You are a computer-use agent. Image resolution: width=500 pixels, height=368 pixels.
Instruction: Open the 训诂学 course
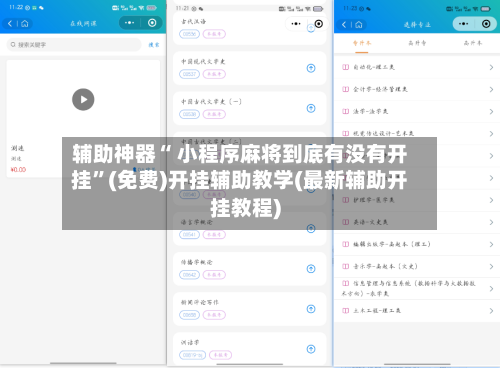(x=190, y=342)
